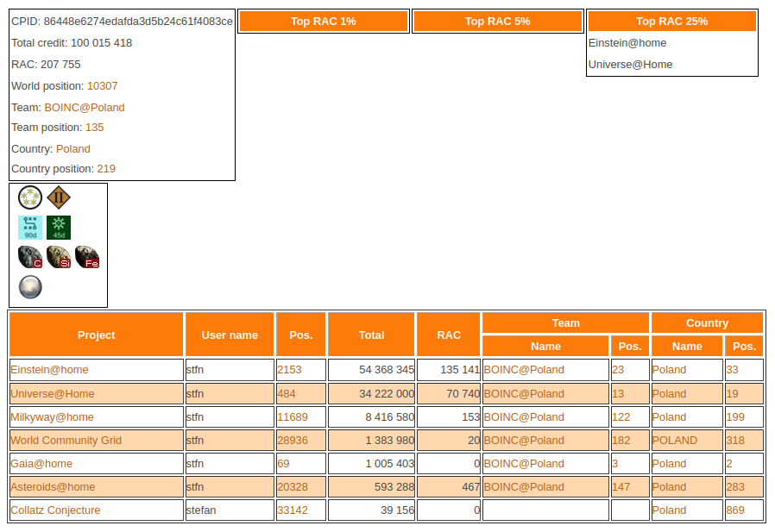775x532 pixels.
Task: Open the Universe@Home project link in table
Action: coord(53,394)
